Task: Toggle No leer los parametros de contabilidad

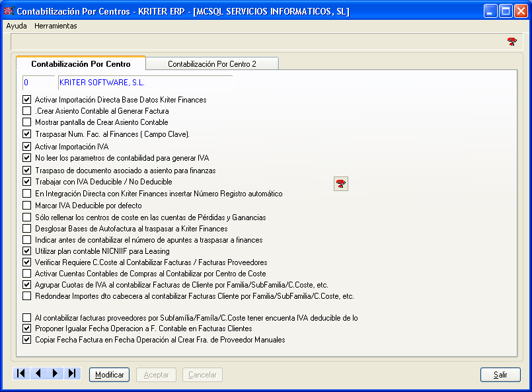Action: coord(27,158)
